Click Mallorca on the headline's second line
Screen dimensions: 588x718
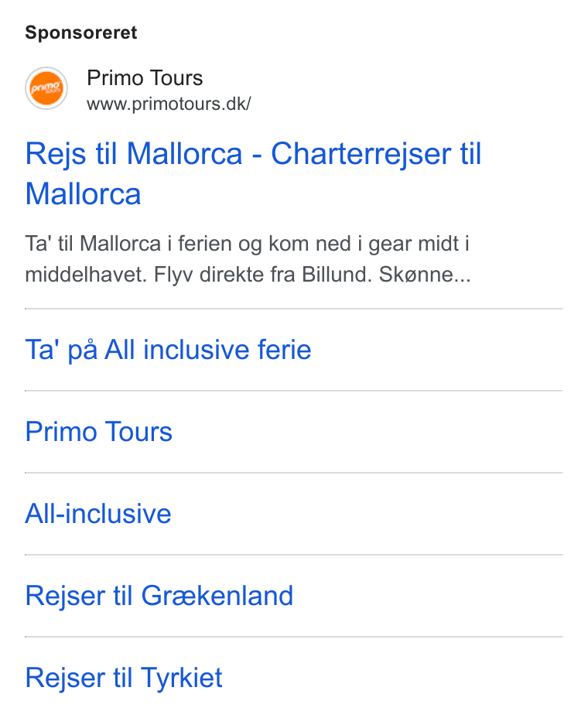click(83, 194)
